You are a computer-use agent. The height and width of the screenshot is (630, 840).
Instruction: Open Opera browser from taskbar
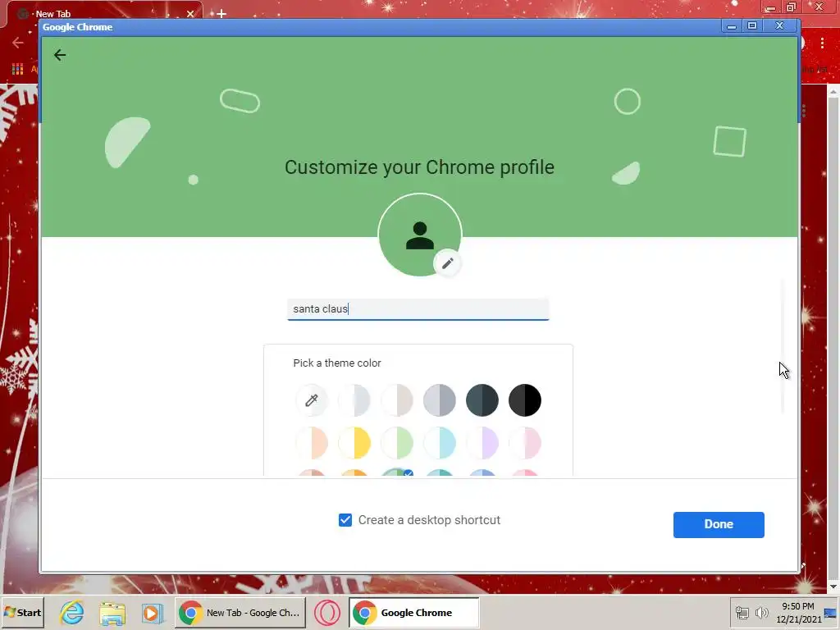point(327,612)
